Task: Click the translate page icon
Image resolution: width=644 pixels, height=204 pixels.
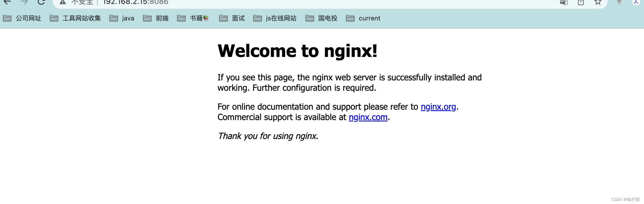Action: click(x=564, y=2)
